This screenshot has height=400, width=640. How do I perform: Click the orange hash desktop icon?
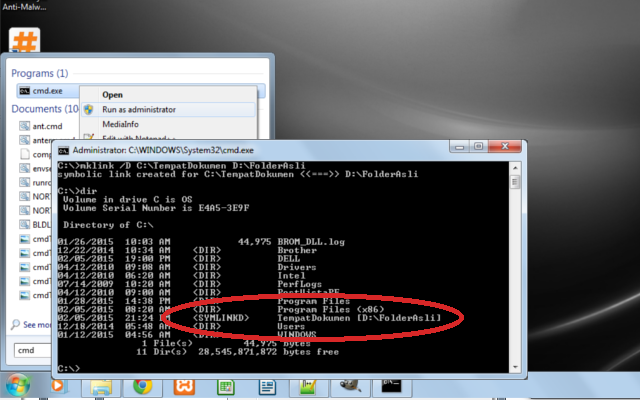click(23, 41)
